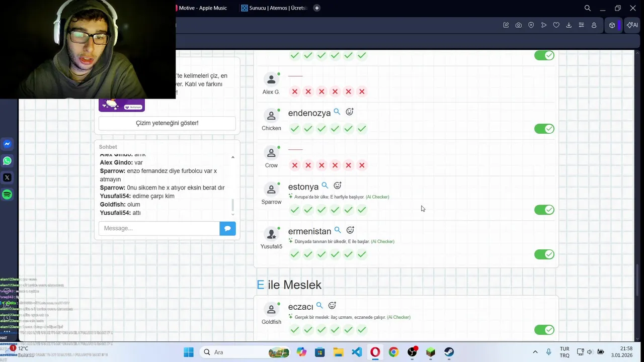Open a new browser tab with plus button
The image size is (644, 362).
pos(317,8)
